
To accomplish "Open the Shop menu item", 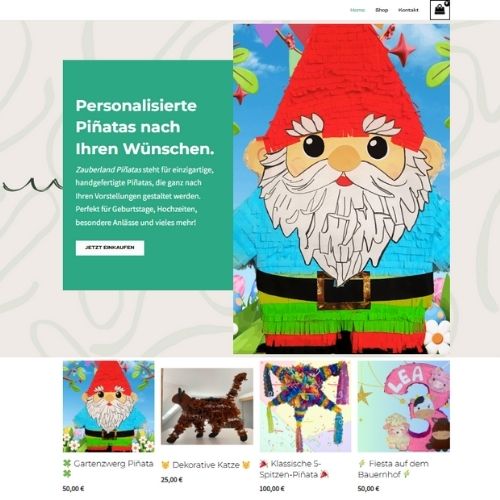I will tap(382, 10).
